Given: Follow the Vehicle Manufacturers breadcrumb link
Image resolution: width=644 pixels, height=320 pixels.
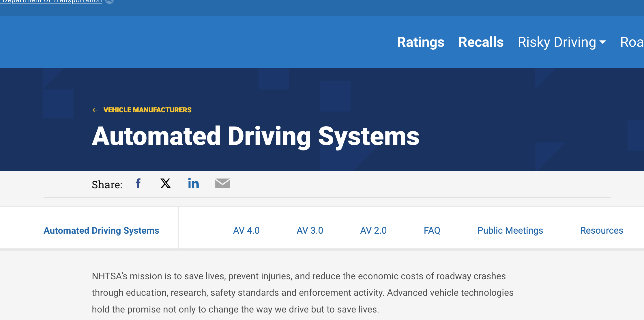Looking at the screenshot, I should 147,110.
